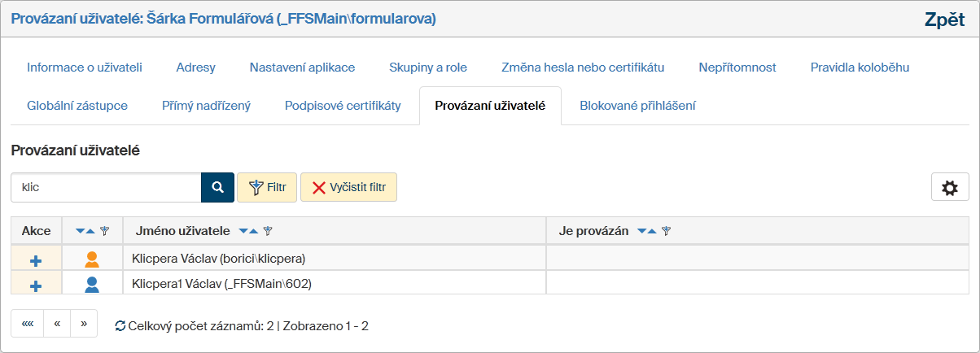Viewport: 980px width, 353px height.
Task: Click plus icon for Klicpera Václav (borici\klicpera)
Action: click(x=36, y=260)
